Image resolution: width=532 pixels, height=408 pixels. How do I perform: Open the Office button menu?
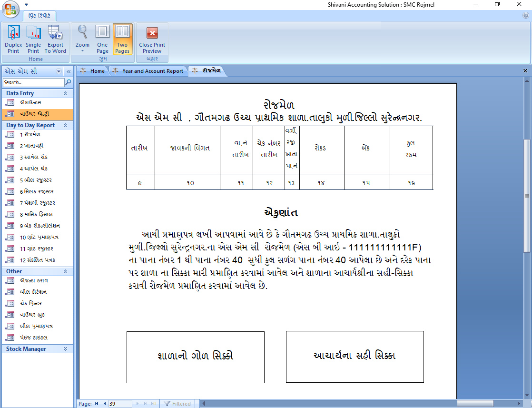coord(10,9)
